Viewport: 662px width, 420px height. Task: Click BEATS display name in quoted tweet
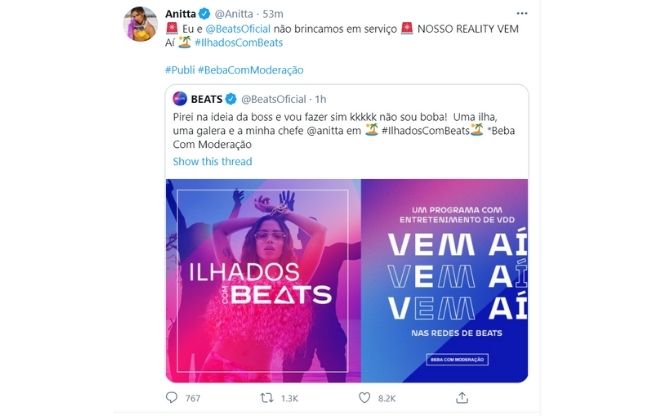pyautogui.click(x=206, y=99)
